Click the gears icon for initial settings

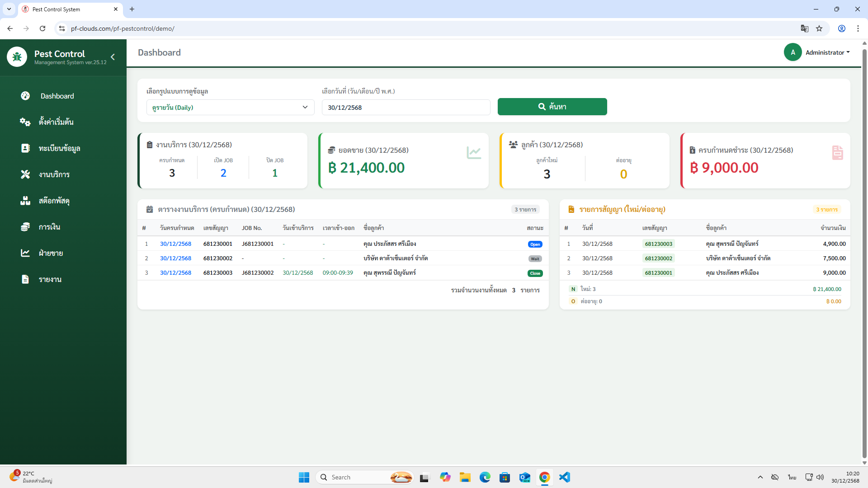tap(25, 122)
